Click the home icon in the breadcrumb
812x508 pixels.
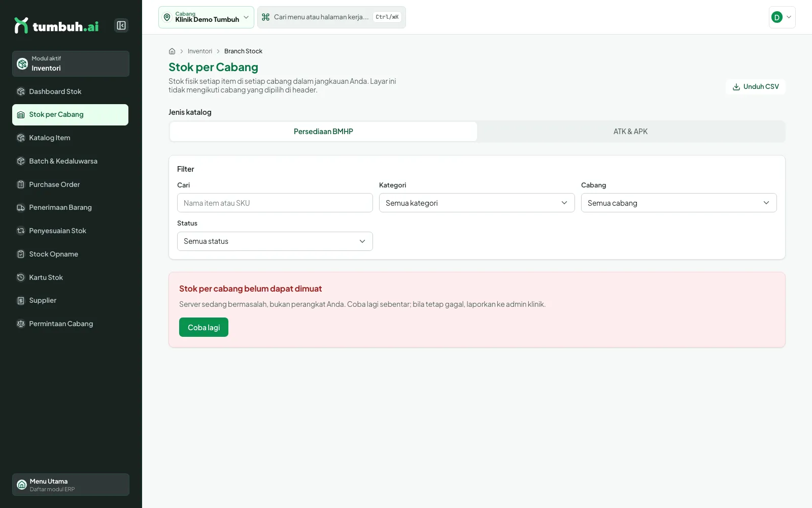(172, 51)
